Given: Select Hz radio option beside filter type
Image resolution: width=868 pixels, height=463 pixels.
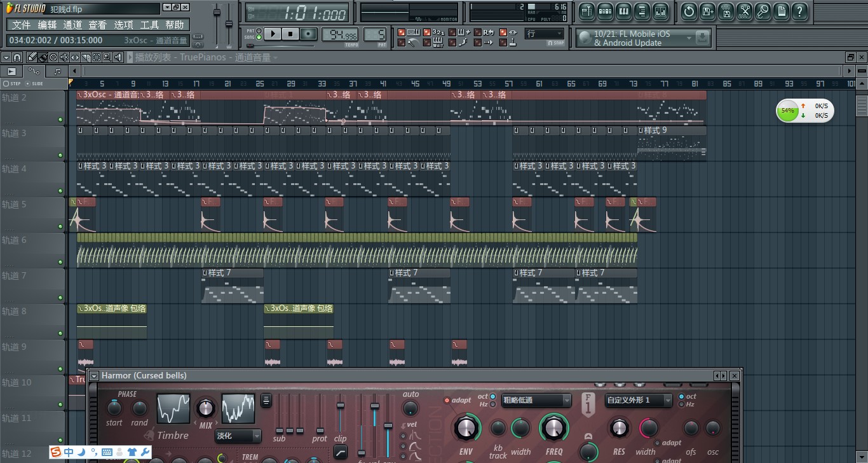Looking at the screenshot, I should tap(492, 404).
